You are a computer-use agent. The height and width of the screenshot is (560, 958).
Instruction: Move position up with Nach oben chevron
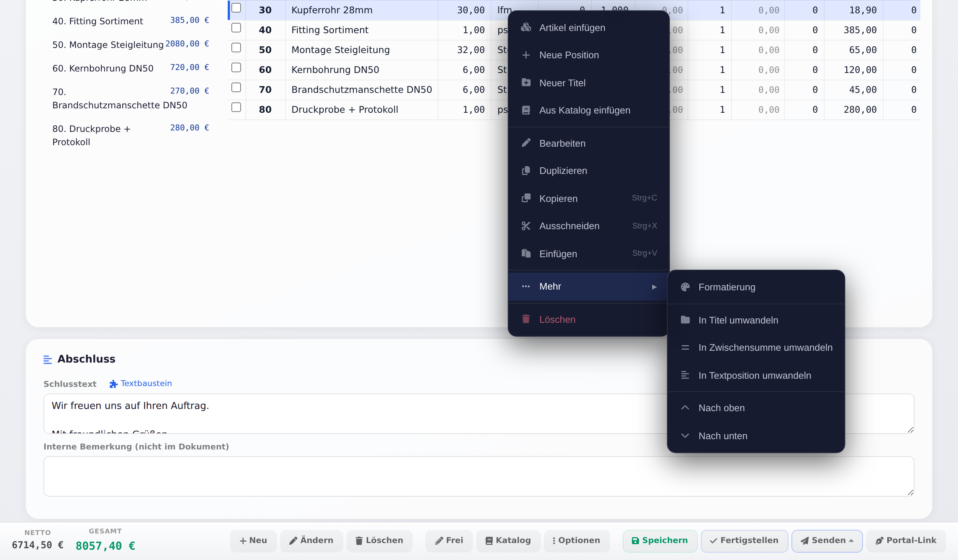[x=685, y=407]
